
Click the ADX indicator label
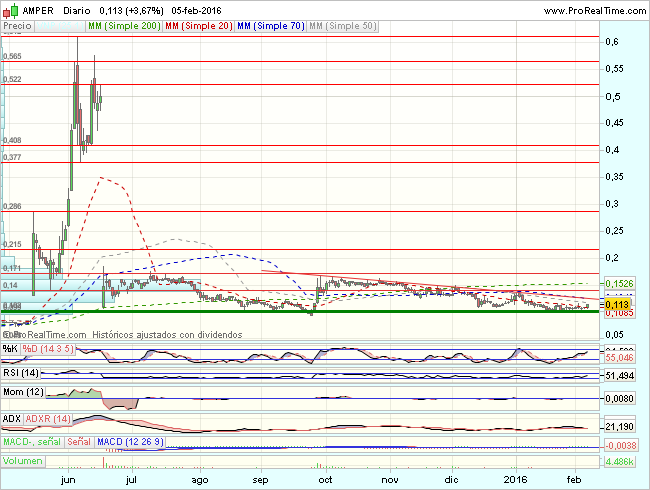(12, 418)
